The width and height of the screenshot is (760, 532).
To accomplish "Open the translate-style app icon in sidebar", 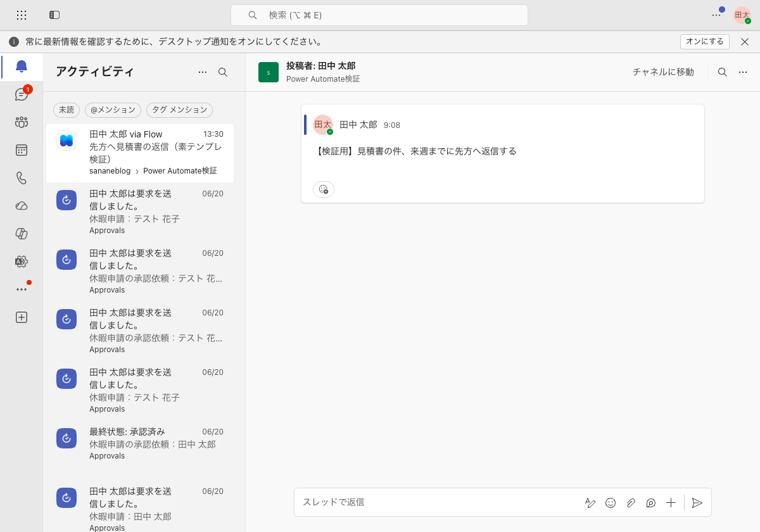I will click(22, 262).
